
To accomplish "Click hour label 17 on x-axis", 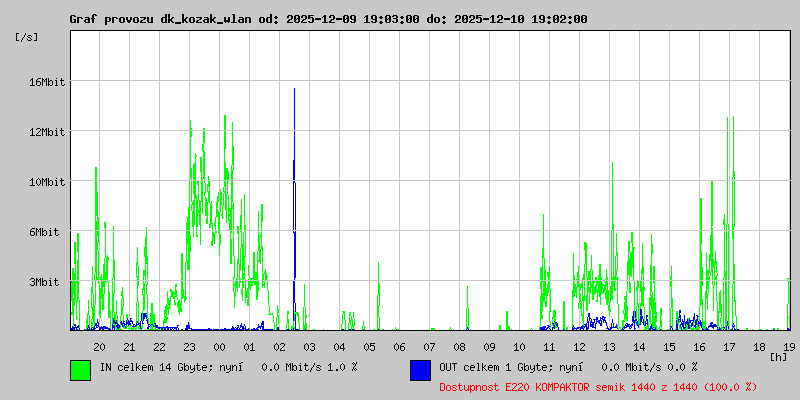I will (x=730, y=347).
